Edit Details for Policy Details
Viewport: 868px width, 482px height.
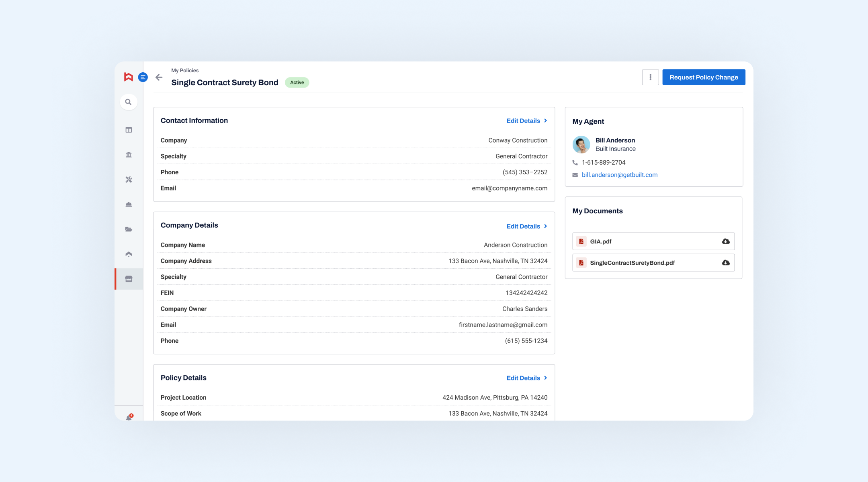526,378
